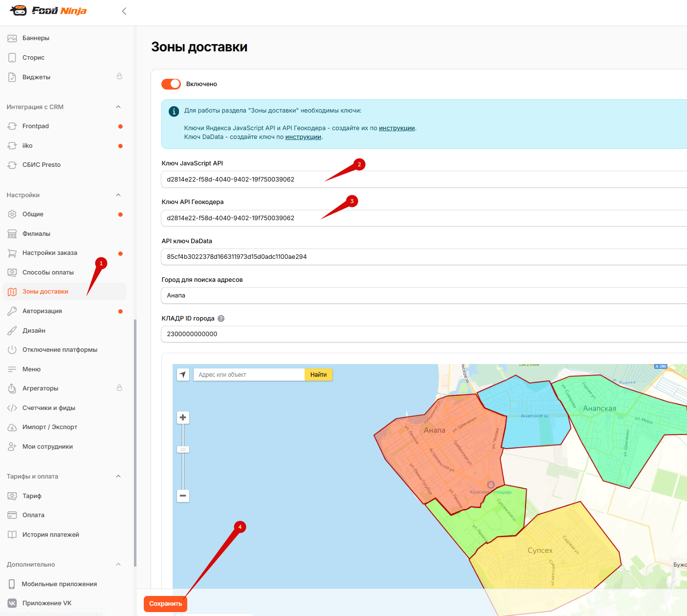
Task: Zoom out the map with minus button
Action: pos(183,496)
